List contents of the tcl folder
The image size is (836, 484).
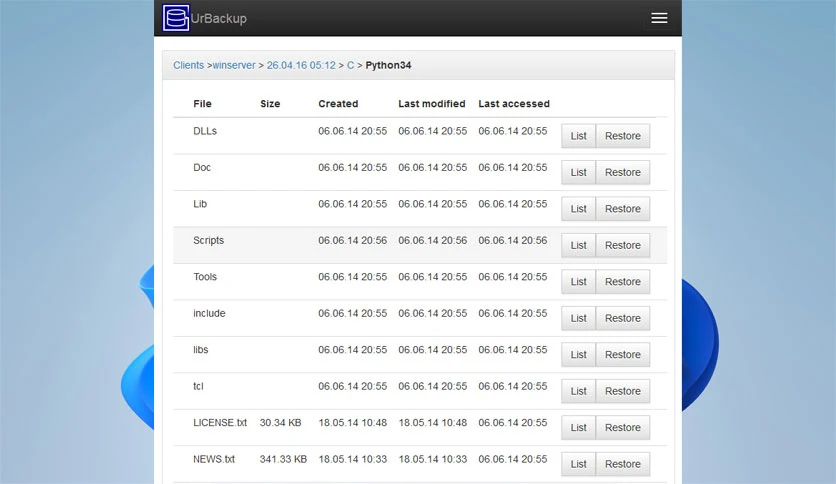[578, 391]
